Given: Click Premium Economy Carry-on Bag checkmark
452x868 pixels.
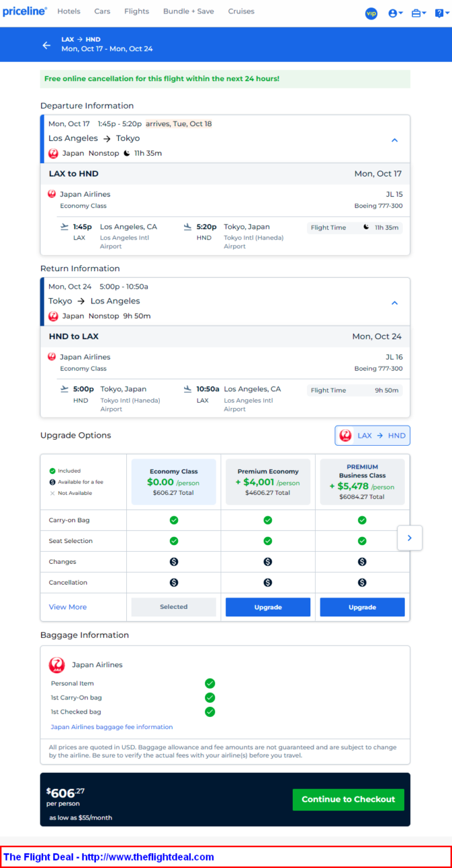Looking at the screenshot, I should pos(268,520).
